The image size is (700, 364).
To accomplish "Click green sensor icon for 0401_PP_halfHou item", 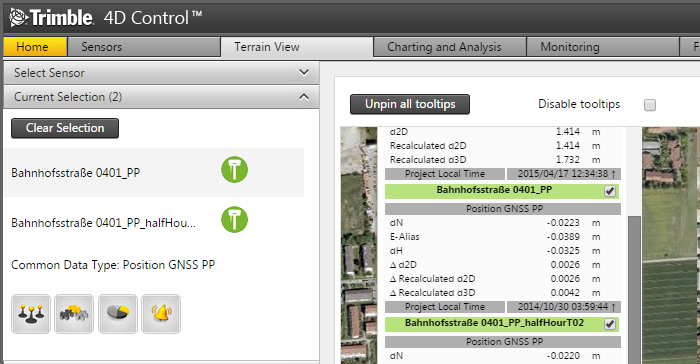I will coord(234,219).
